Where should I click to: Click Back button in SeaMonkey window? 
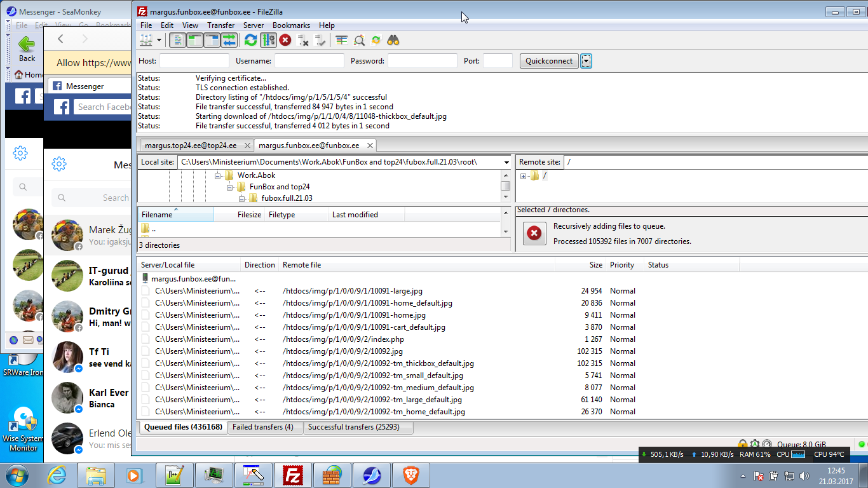[x=27, y=48]
